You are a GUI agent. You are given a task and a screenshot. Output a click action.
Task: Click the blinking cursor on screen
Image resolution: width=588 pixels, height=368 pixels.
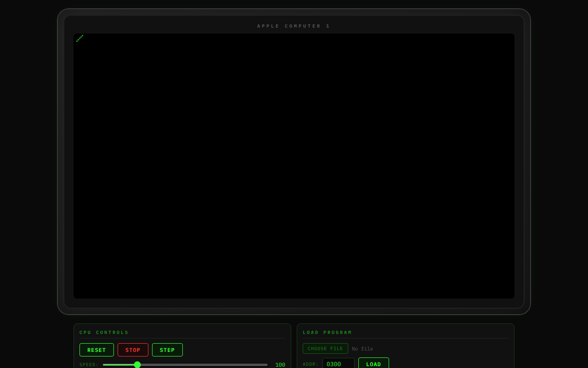[x=79, y=39]
